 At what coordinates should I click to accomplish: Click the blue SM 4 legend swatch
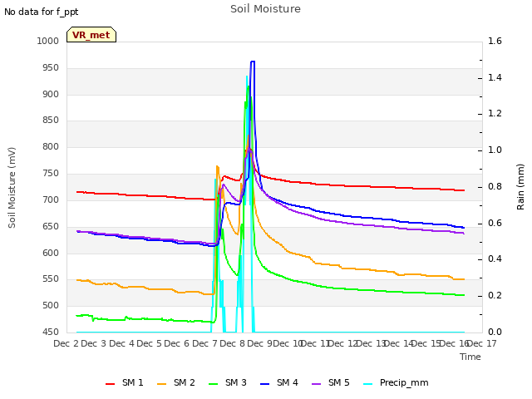[x=265, y=384]
